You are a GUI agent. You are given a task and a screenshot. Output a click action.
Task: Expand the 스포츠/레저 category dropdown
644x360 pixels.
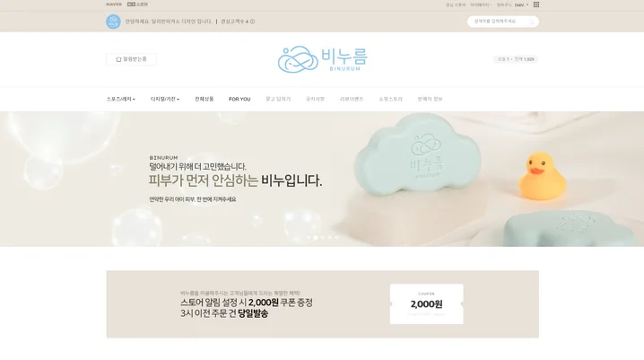point(121,99)
